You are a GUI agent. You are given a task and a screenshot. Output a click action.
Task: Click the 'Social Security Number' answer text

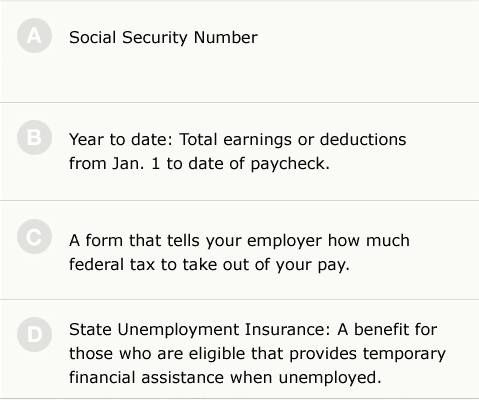[163, 37]
